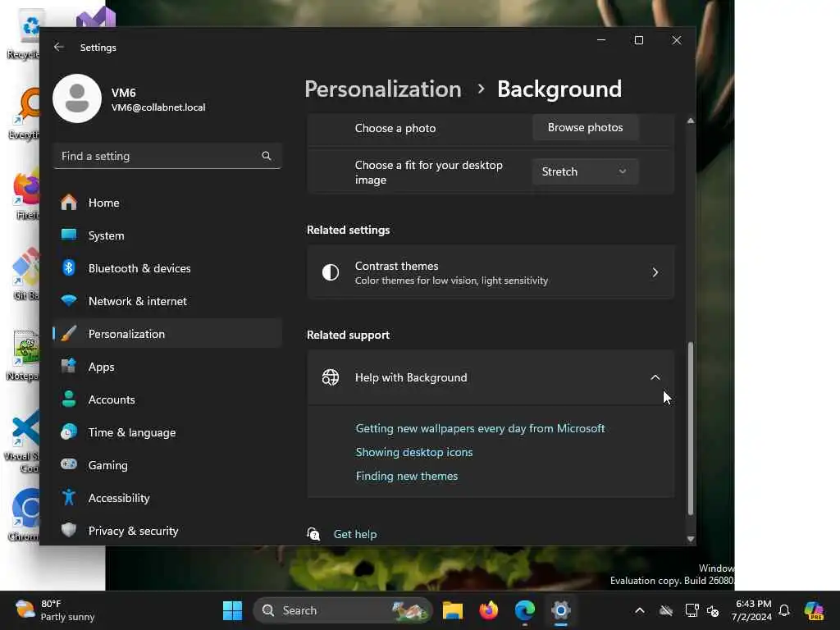This screenshot has height=630, width=840.
Task: Click the Gaming controller icon
Action: 69,464
